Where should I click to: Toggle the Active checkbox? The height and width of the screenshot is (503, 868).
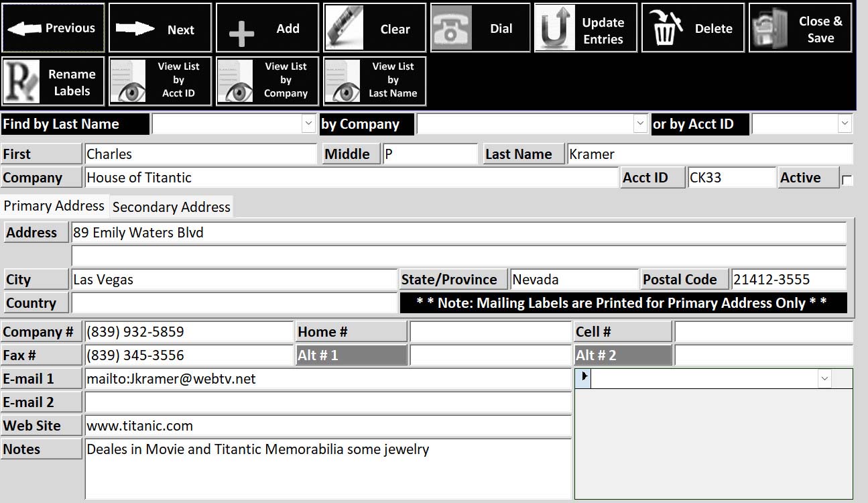click(847, 180)
